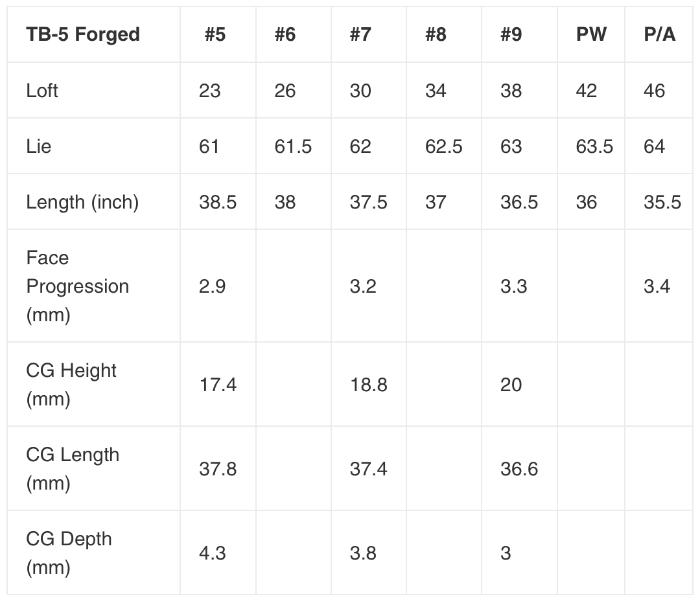Select the lie value 61.5
The image size is (700, 601).
coord(293,146)
